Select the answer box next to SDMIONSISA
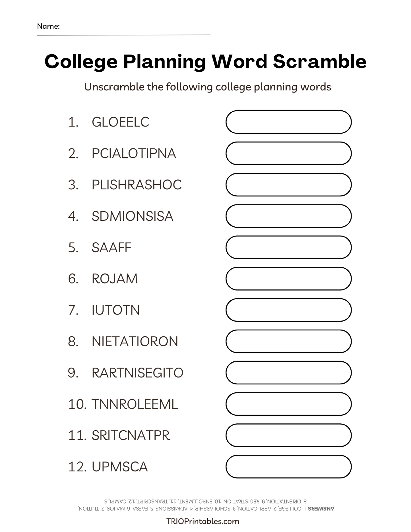This screenshot has height=532, width=411. click(x=288, y=216)
